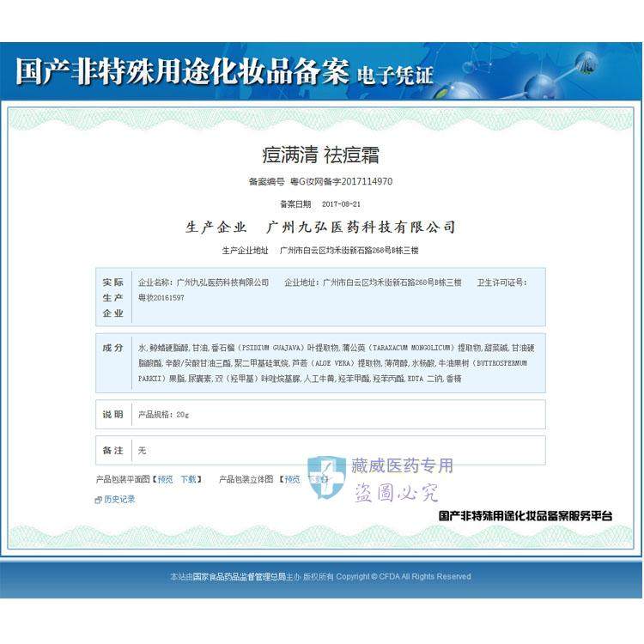644x644 pixels.
Task: Open 预览 link for 产品包装平面图
Action: tap(165, 479)
